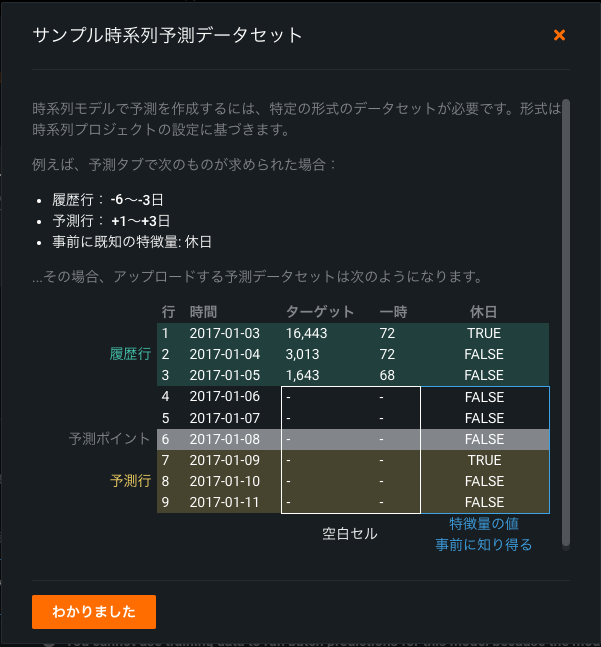Click the target value 16,443
This screenshot has width=601, height=647.
coord(309,333)
